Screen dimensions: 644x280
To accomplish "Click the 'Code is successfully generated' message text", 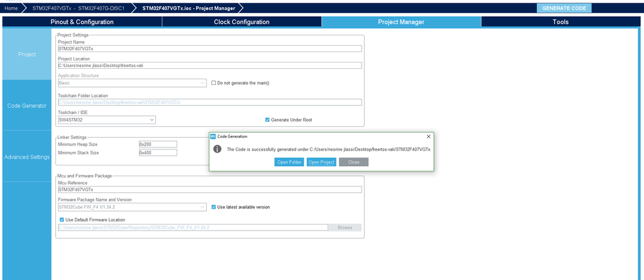I will coord(329,149).
